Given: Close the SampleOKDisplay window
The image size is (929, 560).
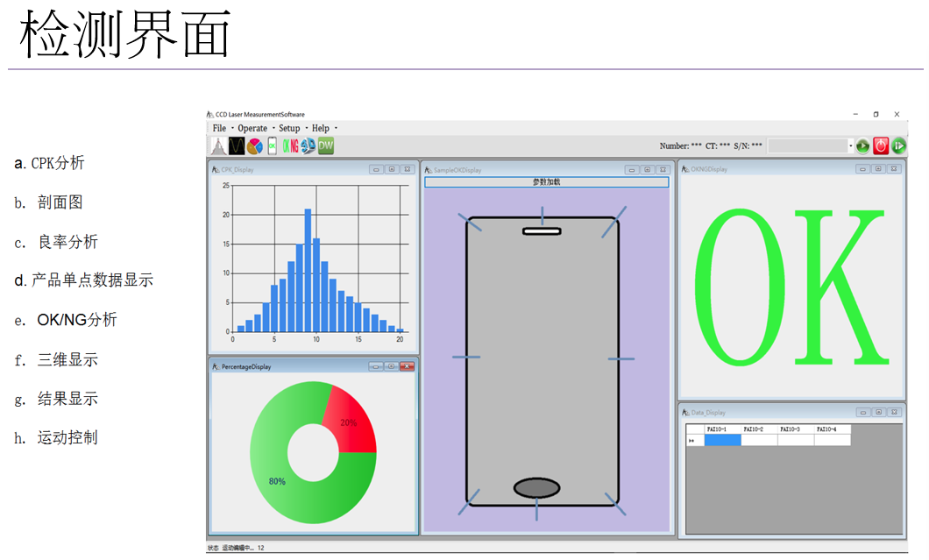Looking at the screenshot, I should click(663, 170).
